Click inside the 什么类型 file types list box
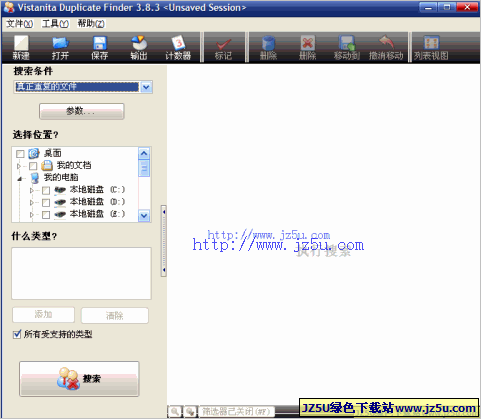The image size is (481, 419). tap(81, 273)
